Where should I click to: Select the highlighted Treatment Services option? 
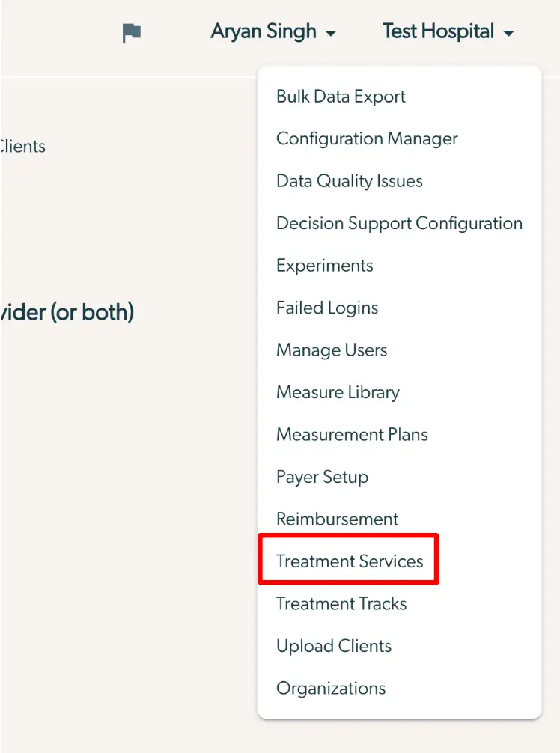pos(350,561)
